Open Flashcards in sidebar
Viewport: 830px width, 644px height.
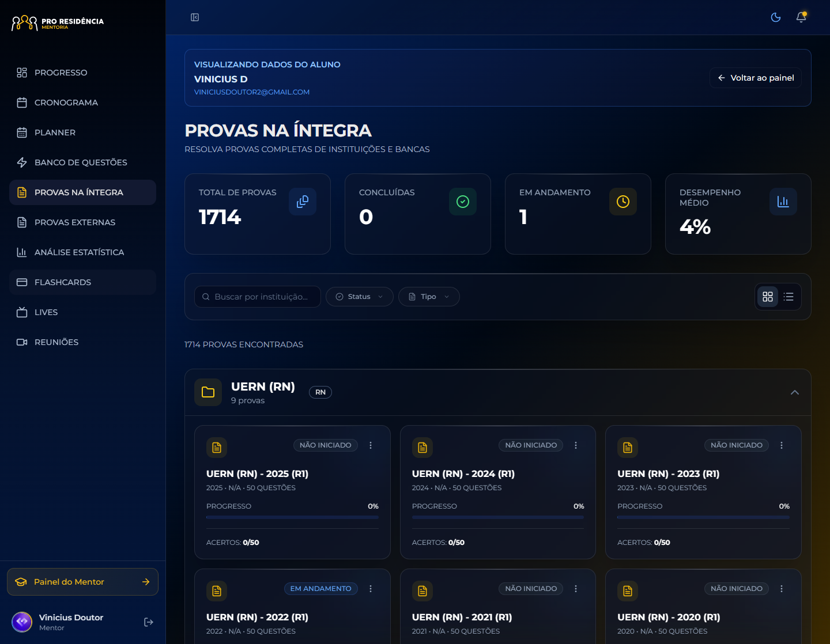point(82,282)
